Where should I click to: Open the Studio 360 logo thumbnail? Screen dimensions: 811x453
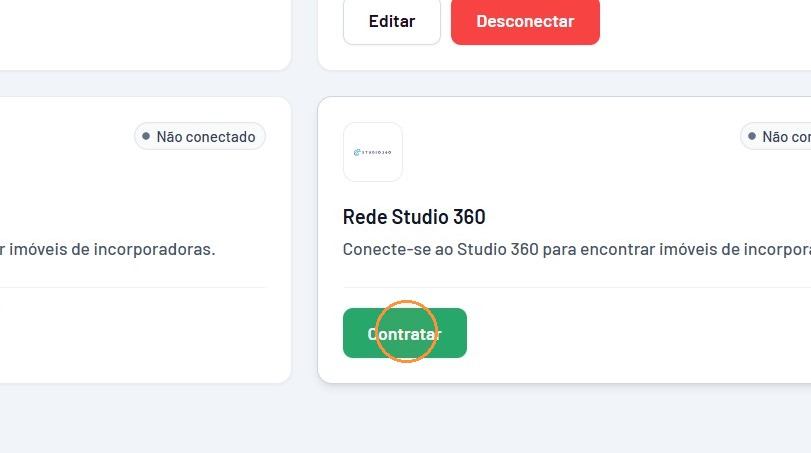372,152
